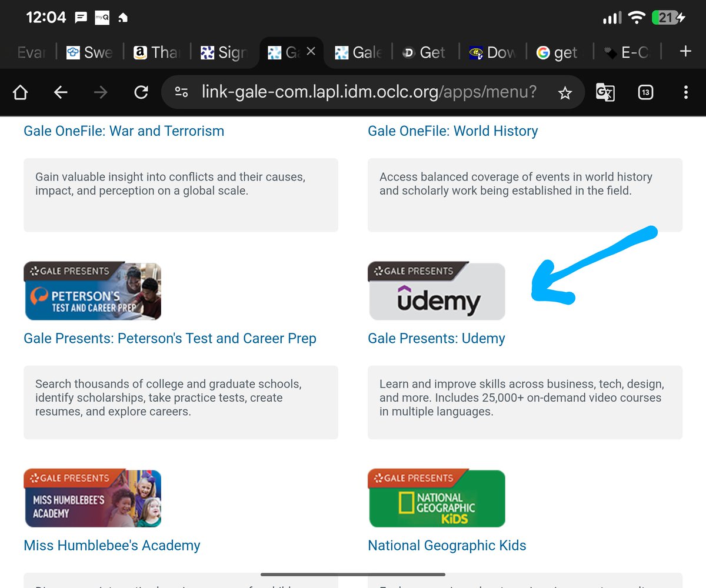Tap the message notification icon in status bar
This screenshot has height=588, width=706.
pos(81,18)
